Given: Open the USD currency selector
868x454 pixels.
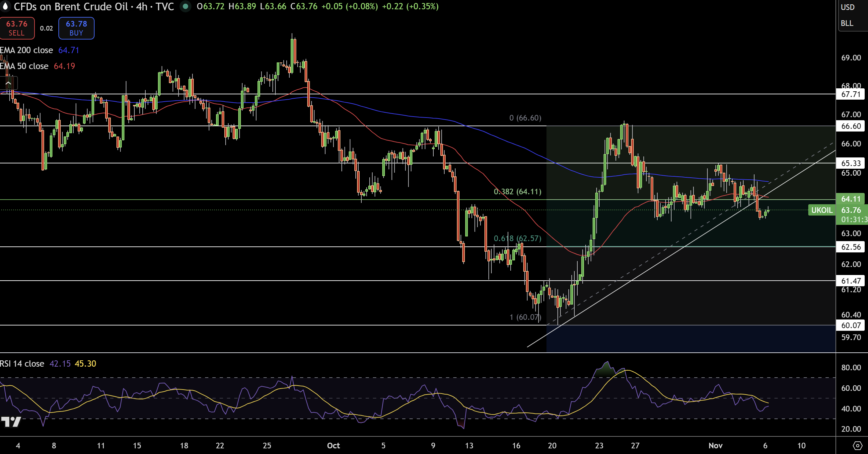Looking at the screenshot, I should (x=848, y=7).
